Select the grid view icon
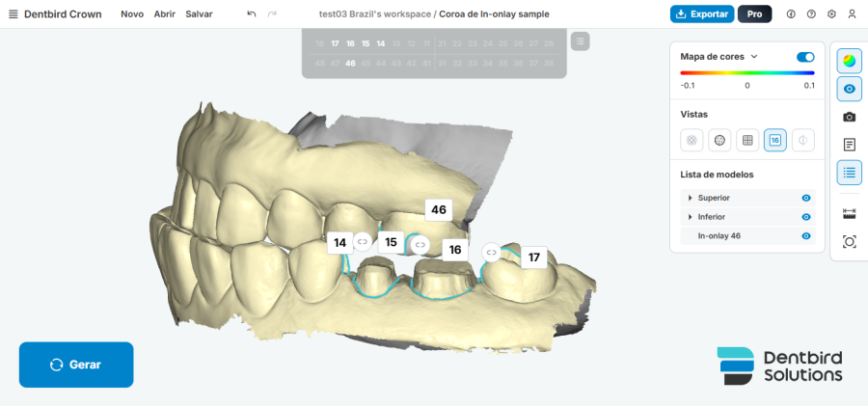The width and height of the screenshot is (868, 406). (x=747, y=140)
